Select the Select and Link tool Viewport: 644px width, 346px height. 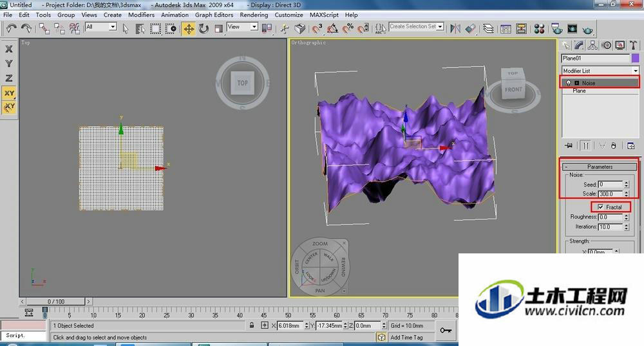point(44,28)
